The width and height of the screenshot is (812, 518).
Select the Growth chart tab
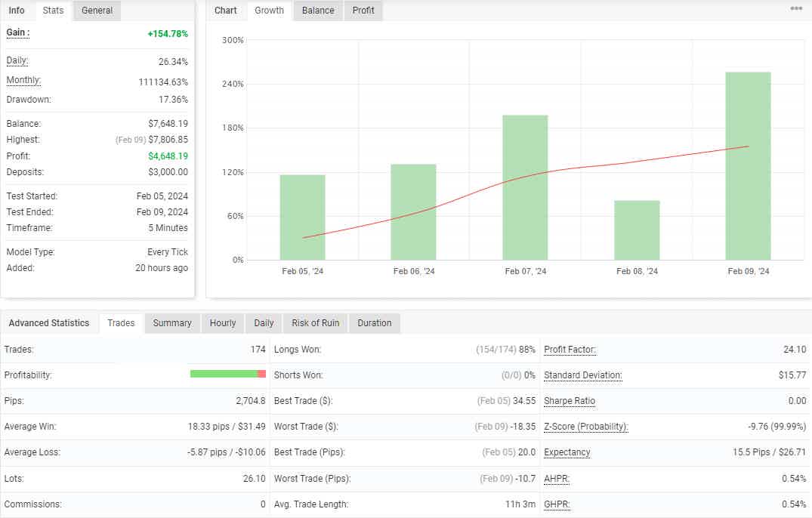[269, 11]
